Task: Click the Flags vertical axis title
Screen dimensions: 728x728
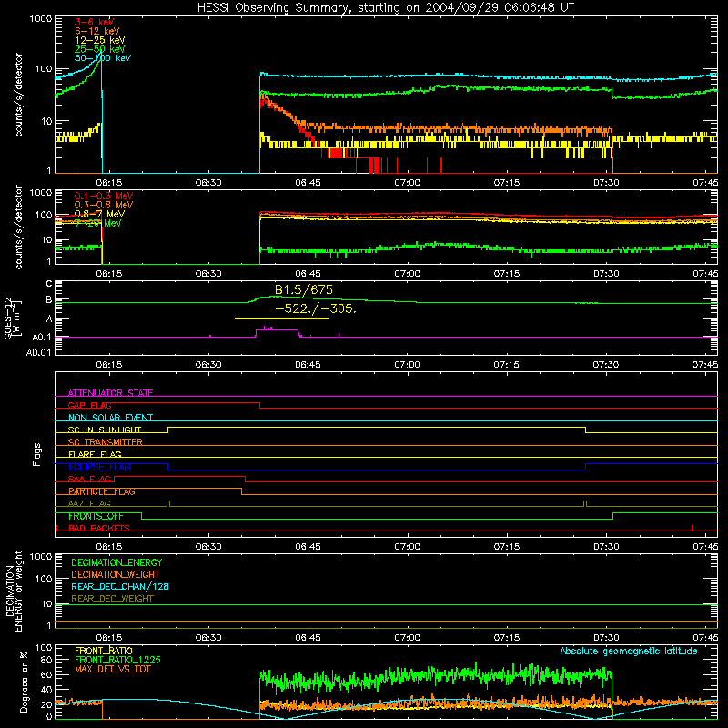Action: [x=36, y=454]
